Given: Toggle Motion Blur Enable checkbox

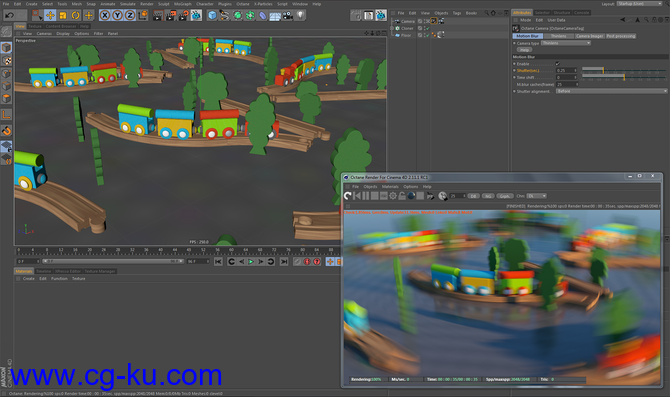Looking at the screenshot, I should pos(558,64).
